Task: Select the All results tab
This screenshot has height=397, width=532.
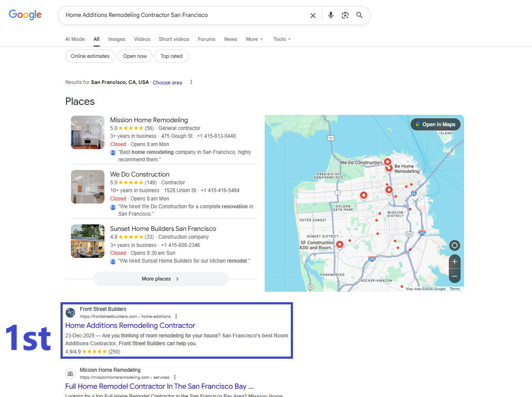Action: (97, 39)
